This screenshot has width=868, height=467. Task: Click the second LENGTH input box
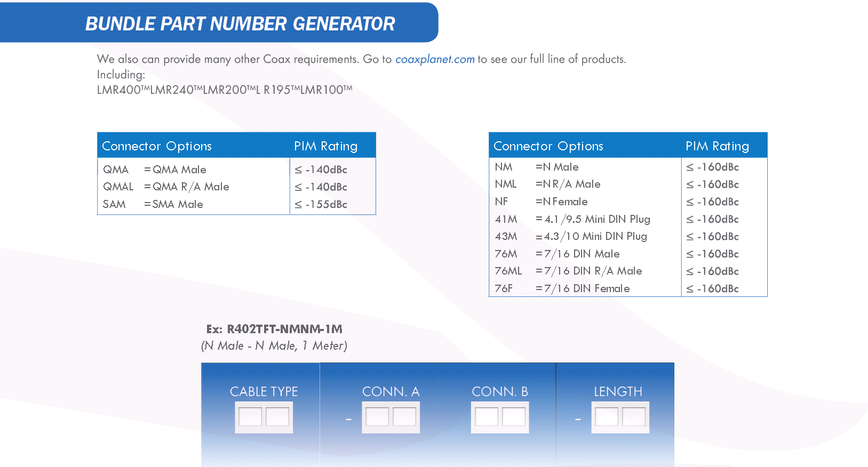tap(634, 416)
